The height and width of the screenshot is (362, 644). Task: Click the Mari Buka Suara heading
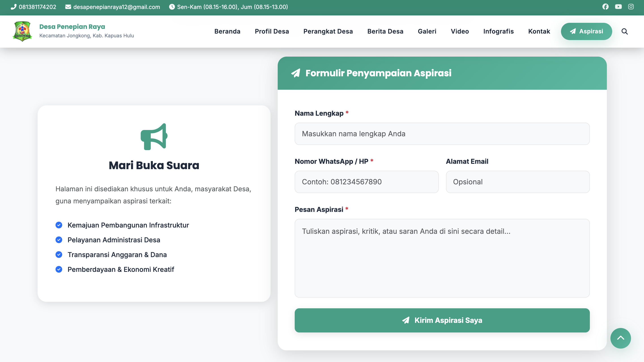154,165
